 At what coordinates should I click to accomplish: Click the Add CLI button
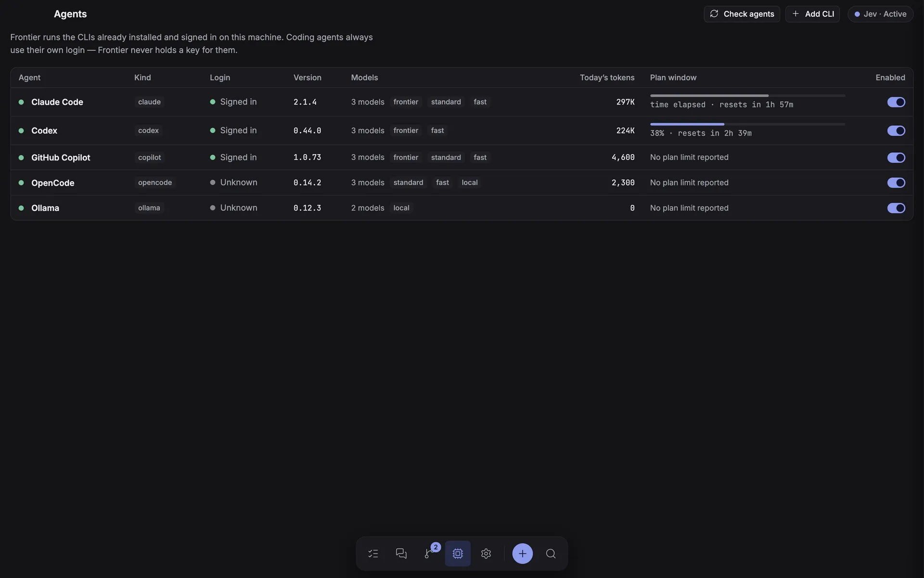pyautogui.click(x=812, y=14)
